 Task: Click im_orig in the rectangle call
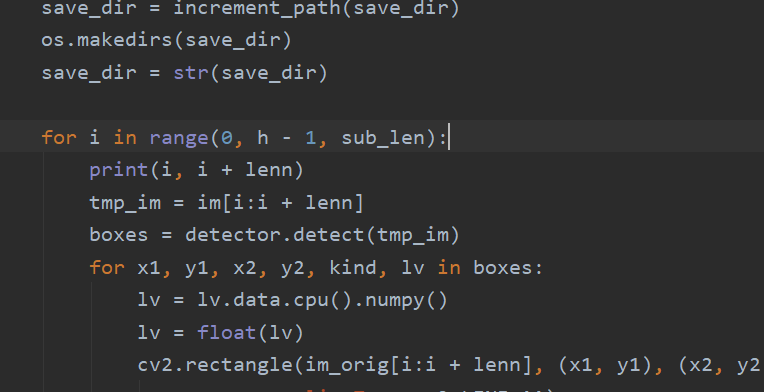pyautogui.click(x=347, y=365)
